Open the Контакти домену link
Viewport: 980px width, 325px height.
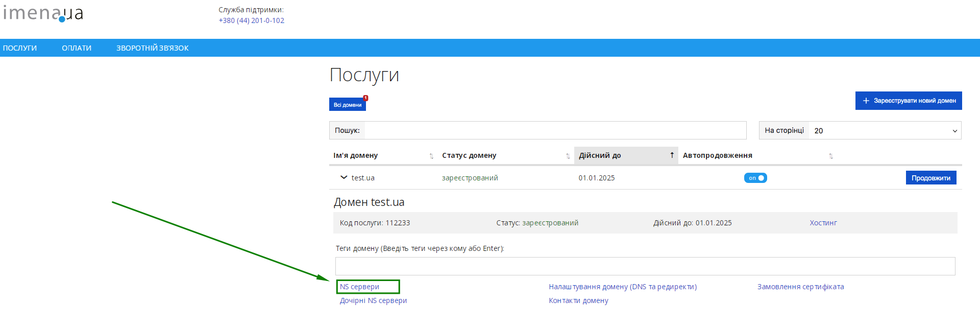click(578, 300)
